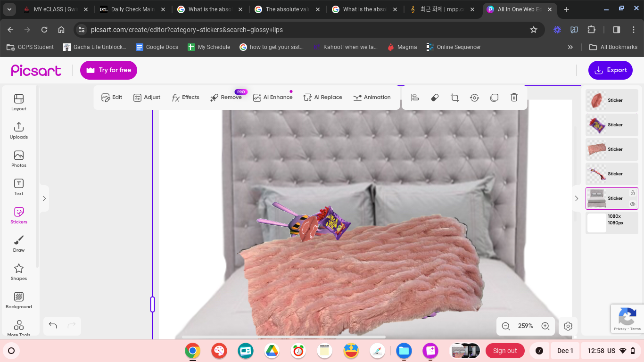Screen dimensions: 644x362
Task: Undo the last action
Action: pos(53,326)
